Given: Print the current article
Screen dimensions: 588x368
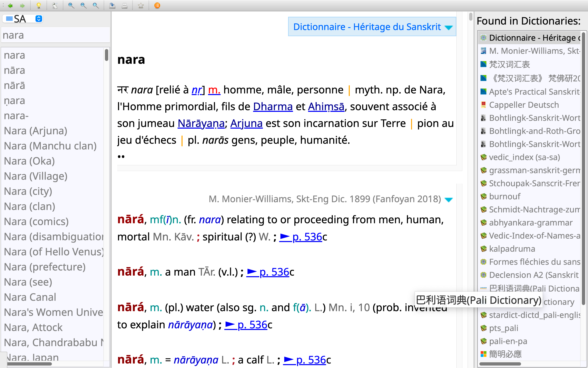Looking at the screenshot, I should point(124,6).
